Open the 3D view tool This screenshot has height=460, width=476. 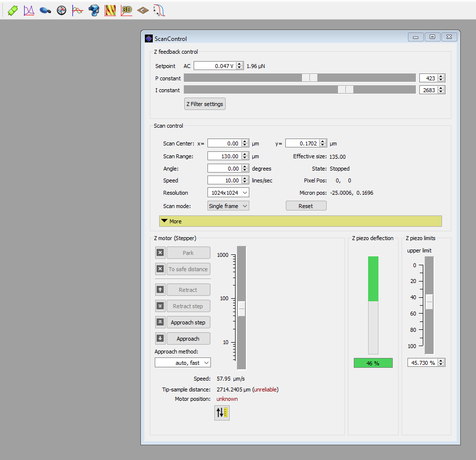coord(127,10)
